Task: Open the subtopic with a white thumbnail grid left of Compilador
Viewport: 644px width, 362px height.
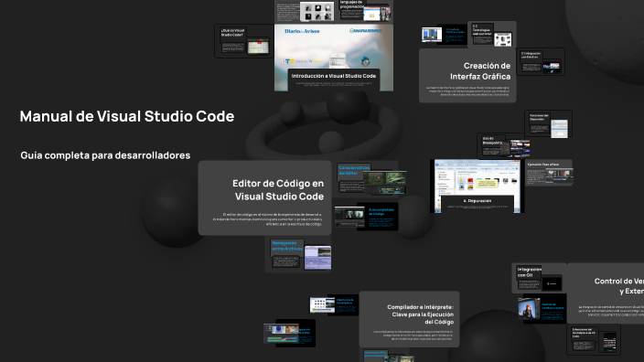Action: (x=334, y=305)
